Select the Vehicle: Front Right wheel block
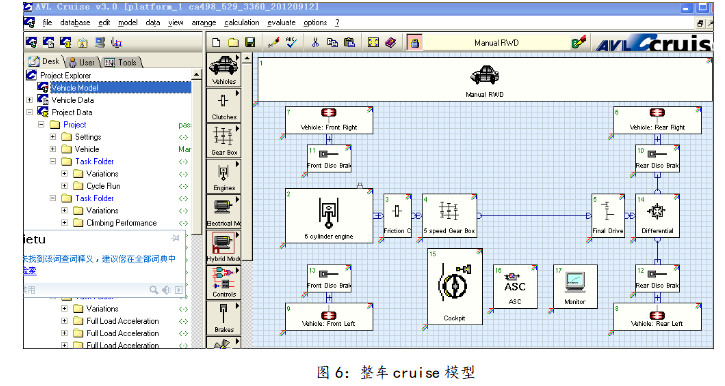 pos(329,120)
